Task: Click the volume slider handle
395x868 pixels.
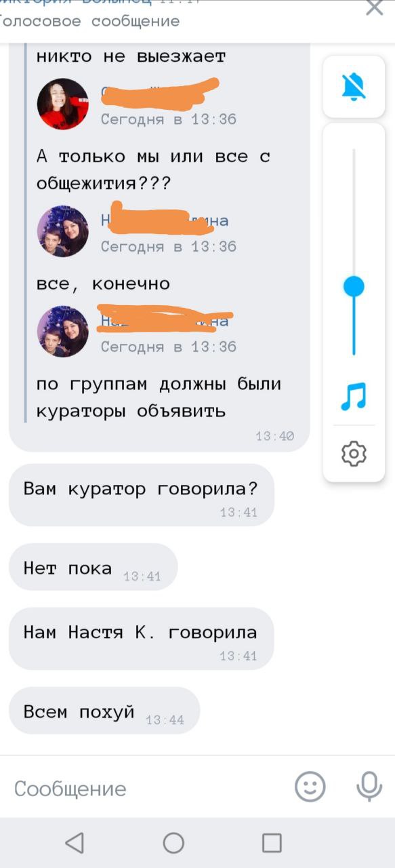Action: [x=354, y=286]
